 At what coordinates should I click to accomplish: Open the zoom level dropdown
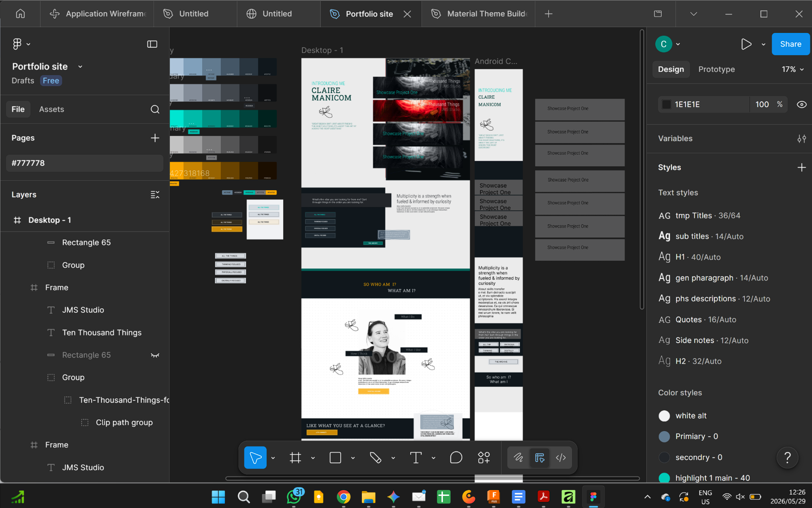tap(792, 69)
